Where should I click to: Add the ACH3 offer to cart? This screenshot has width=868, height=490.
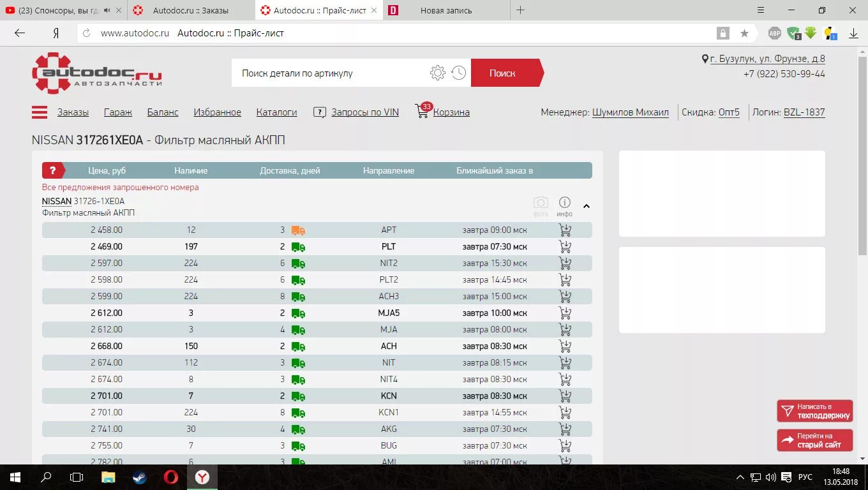(565, 297)
